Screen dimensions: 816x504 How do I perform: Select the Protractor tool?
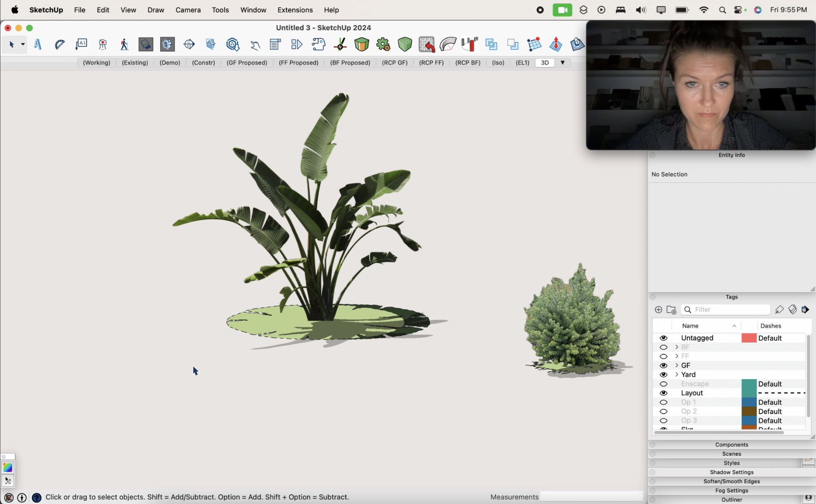(60, 44)
